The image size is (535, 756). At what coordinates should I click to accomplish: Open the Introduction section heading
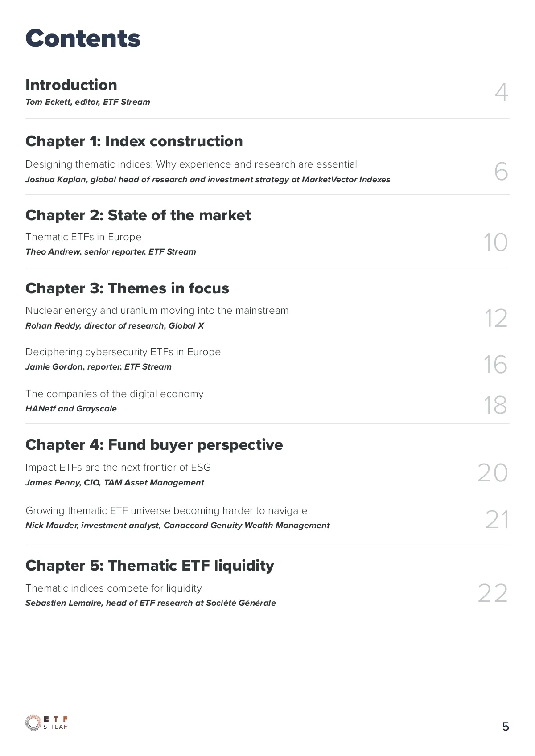tap(71, 85)
